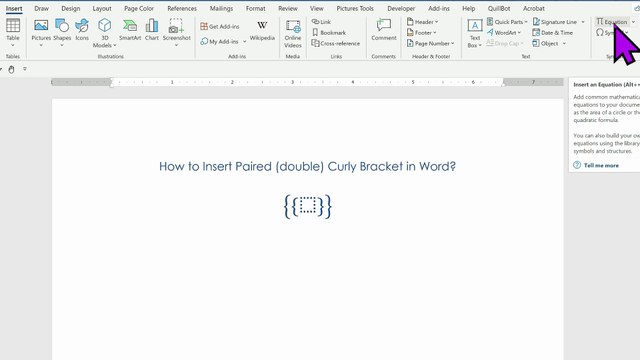Switch to the Draw tab
The height and width of the screenshot is (360, 640).
click(41, 8)
